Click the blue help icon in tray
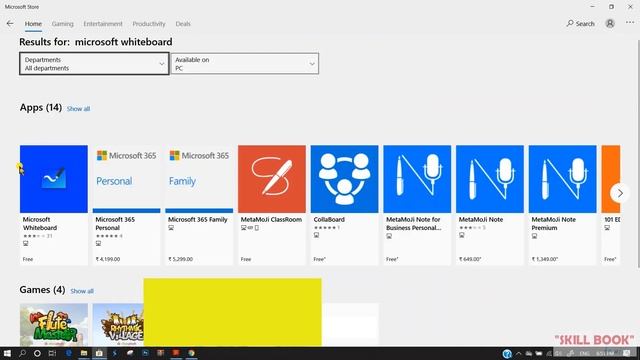 click(507, 353)
